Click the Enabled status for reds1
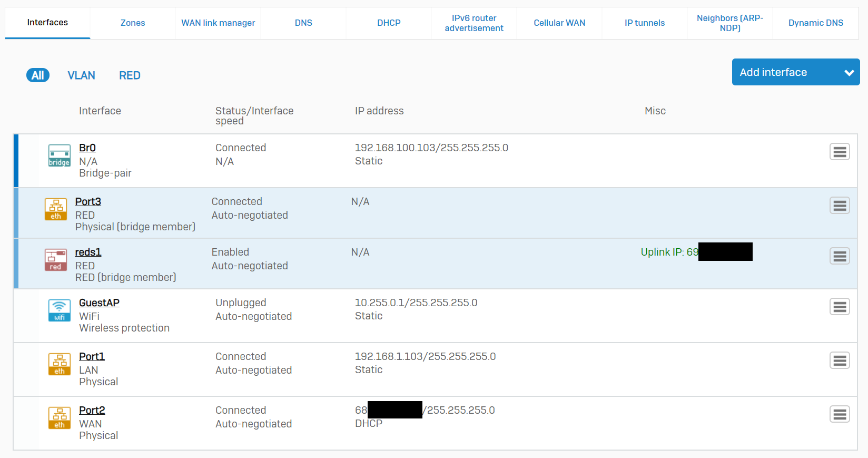This screenshot has height=458, width=868. coord(230,252)
